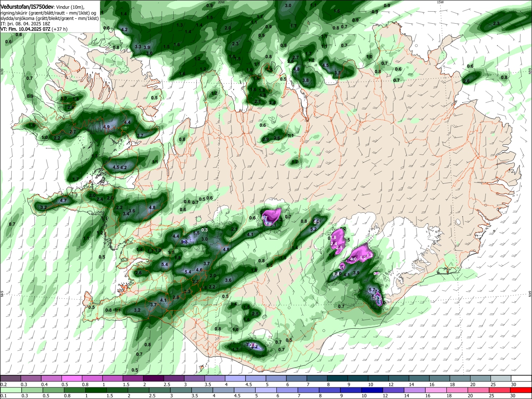This screenshot has width=532, height=399.
Task: Click the '9.3' precipitation value on map
Action: [x=185, y=241]
